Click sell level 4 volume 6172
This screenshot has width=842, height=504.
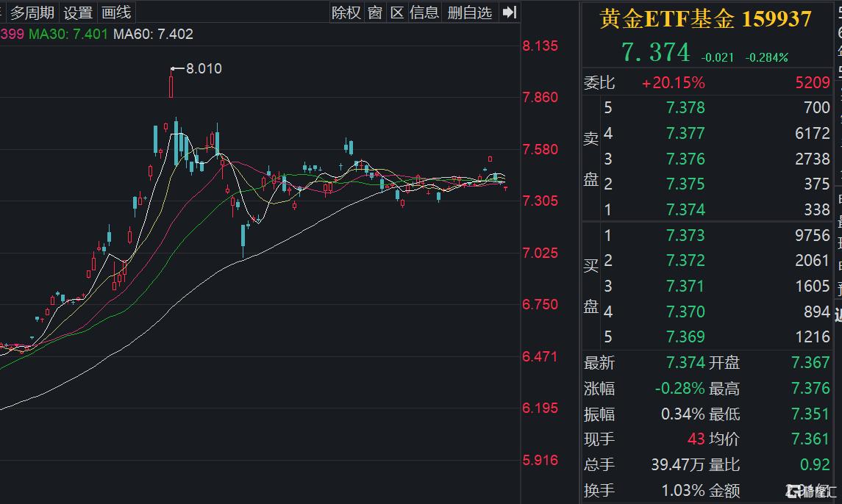tap(813, 133)
